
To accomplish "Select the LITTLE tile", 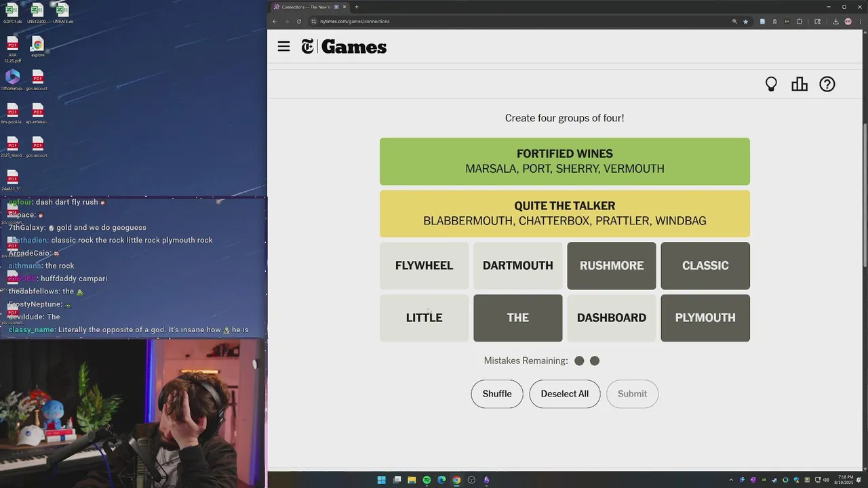I will [424, 318].
